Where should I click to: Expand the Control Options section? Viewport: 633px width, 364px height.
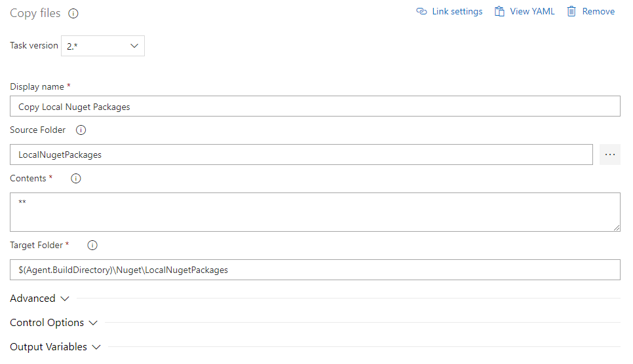click(54, 323)
